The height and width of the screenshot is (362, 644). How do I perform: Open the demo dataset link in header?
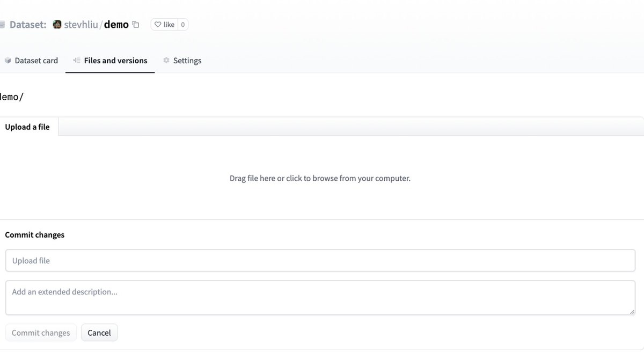(116, 24)
